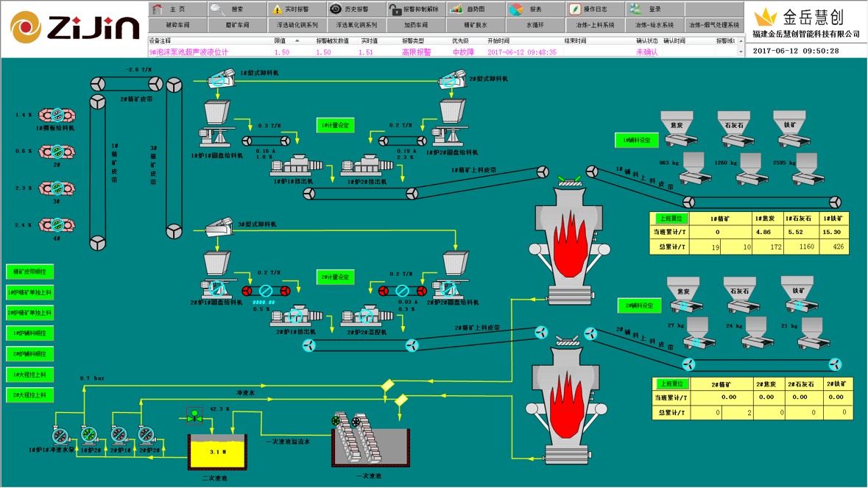Click the 1#鳞板给料机 feeder icon
868x488 pixels.
[x=56, y=115]
